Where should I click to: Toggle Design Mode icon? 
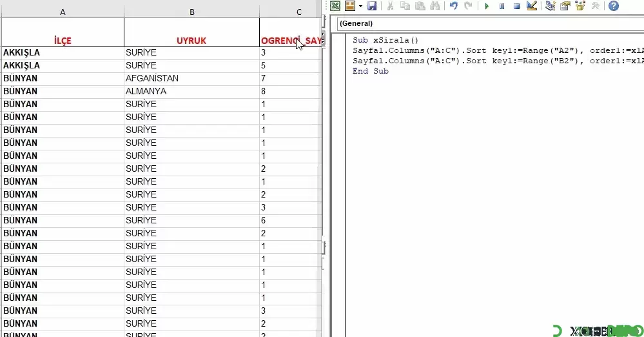531,6
